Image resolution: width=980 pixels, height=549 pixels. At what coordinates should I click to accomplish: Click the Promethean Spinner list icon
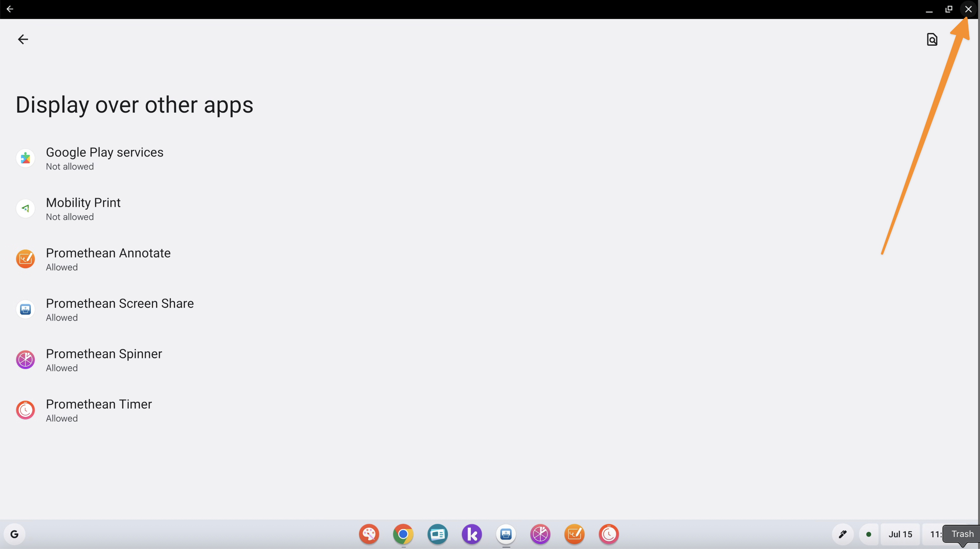pos(25,360)
